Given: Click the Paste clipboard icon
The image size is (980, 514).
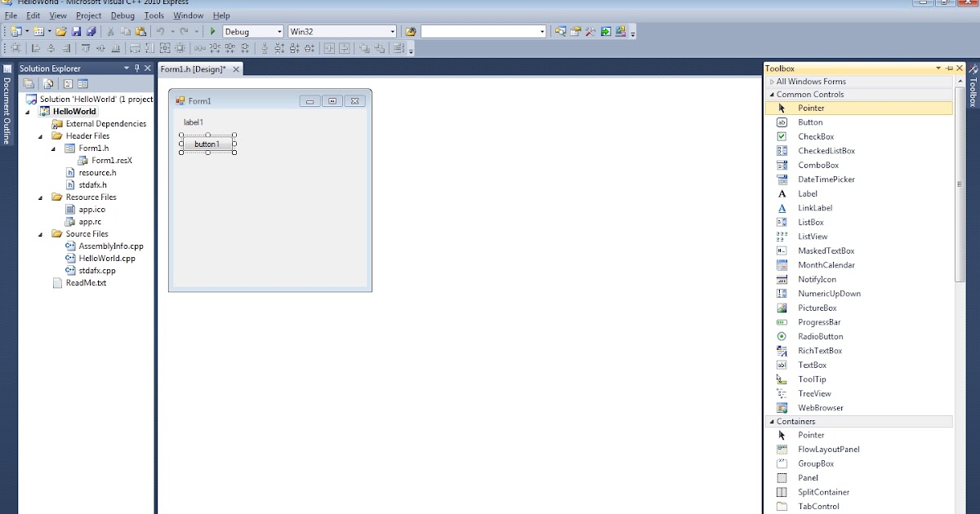Looking at the screenshot, I should (x=140, y=31).
